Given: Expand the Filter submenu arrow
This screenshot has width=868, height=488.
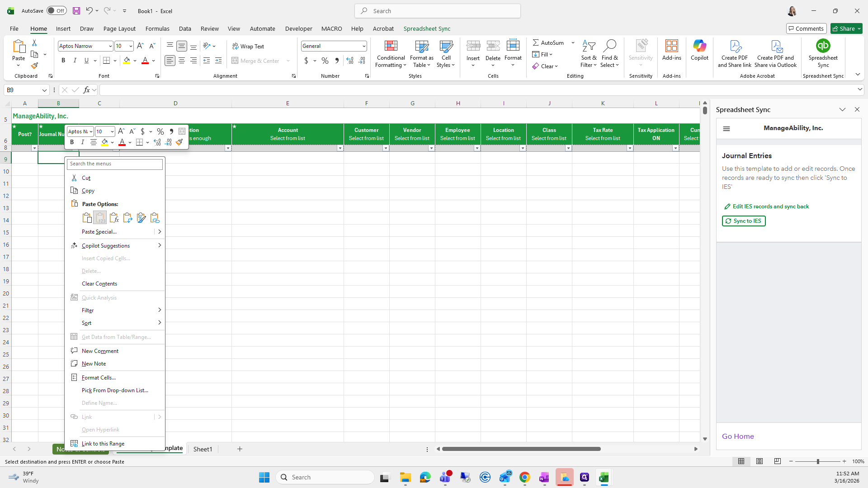Looking at the screenshot, I should [159, 310].
